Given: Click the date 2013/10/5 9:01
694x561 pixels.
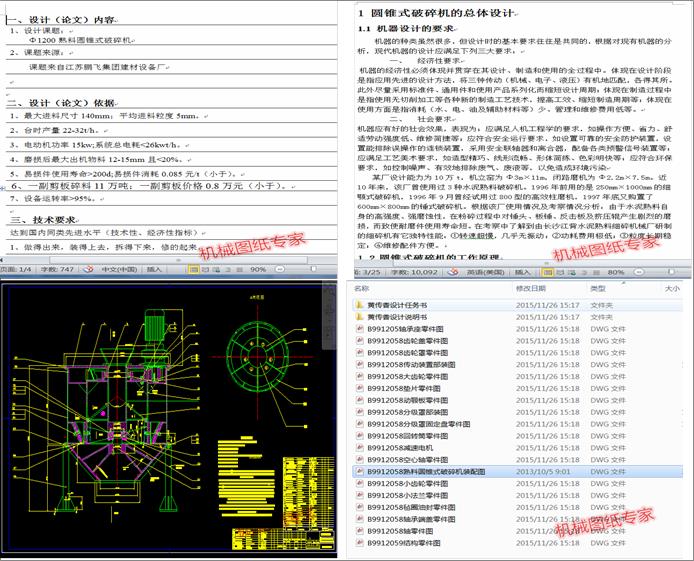Looking at the screenshot, I should click(x=543, y=472).
